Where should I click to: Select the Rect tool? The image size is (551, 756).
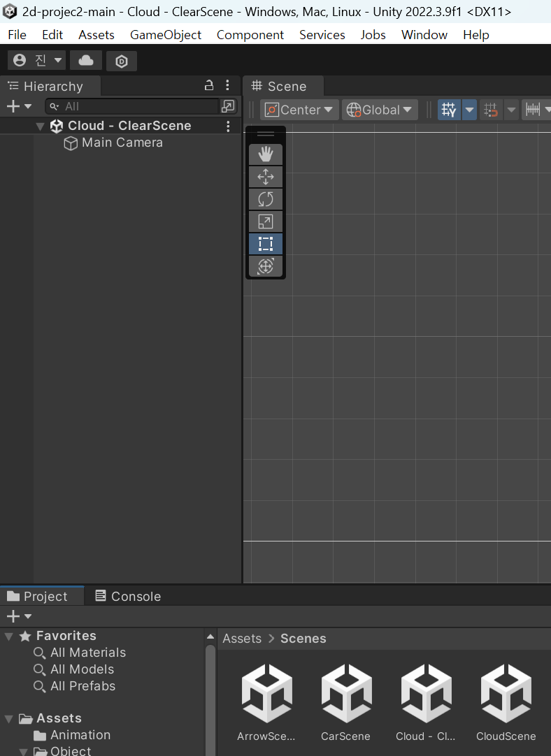(266, 243)
